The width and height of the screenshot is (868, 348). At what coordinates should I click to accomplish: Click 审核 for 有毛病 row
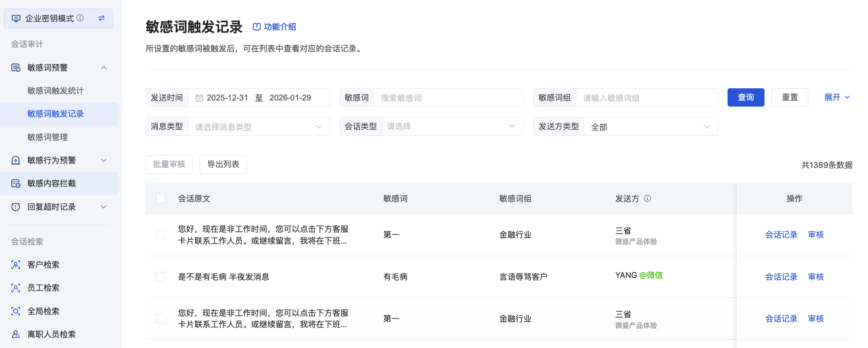(x=816, y=277)
